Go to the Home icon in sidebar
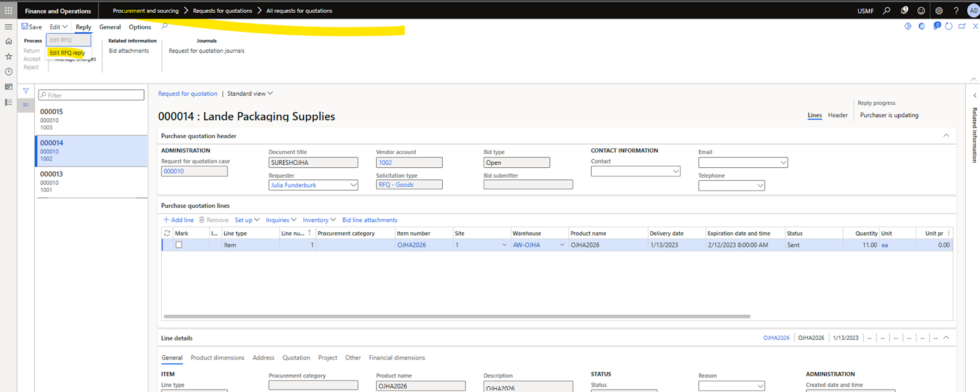Screen dimensions: 980x392 [9, 41]
